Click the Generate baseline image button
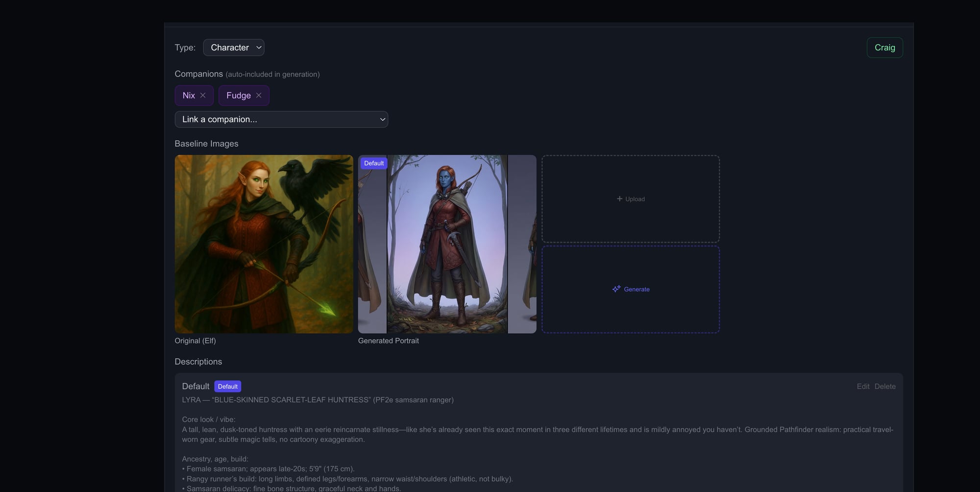The width and height of the screenshot is (980, 492). point(631,289)
